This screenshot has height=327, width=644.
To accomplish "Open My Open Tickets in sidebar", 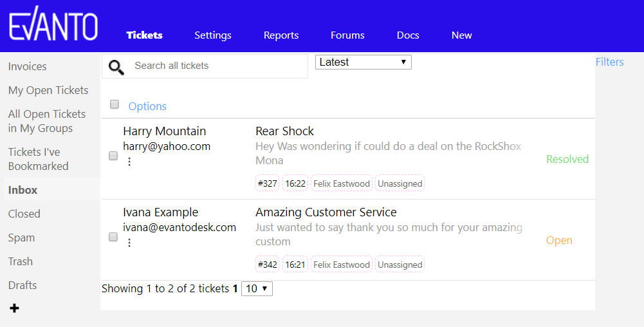I will [x=48, y=90].
